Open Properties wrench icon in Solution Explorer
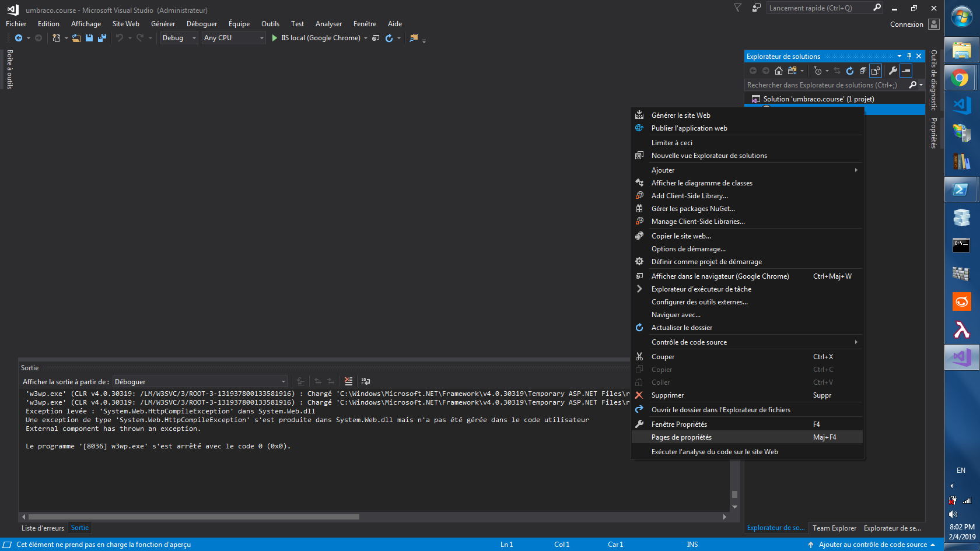The height and width of the screenshot is (551, 980). pyautogui.click(x=892, y=71)
